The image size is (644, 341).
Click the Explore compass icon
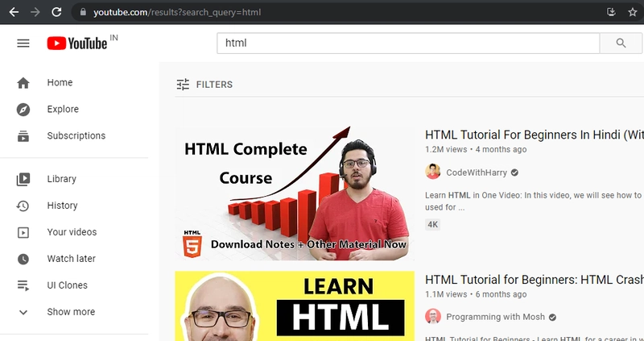click(23, 110)
